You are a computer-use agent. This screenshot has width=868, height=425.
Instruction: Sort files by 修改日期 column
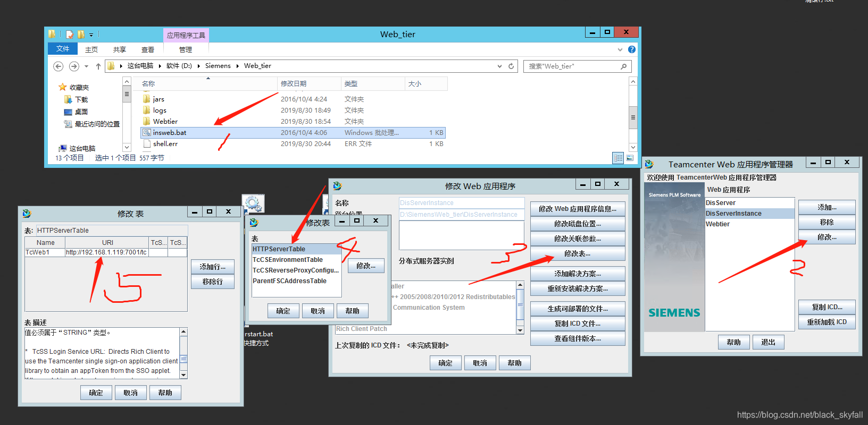pyautogui.click(x=310, y=83)
